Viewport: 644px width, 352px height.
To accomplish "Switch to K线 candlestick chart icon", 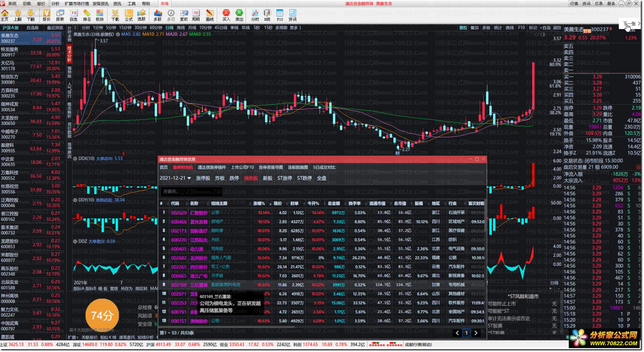I will [268, 15].
